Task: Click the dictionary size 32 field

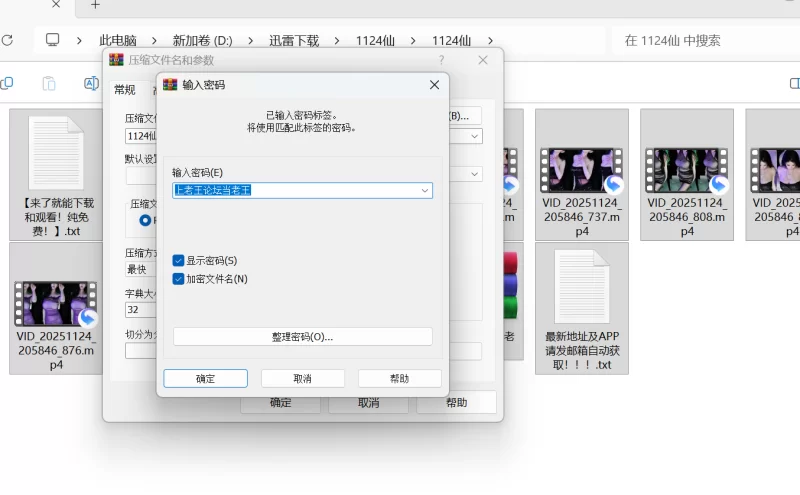Action: pos(141,310)
